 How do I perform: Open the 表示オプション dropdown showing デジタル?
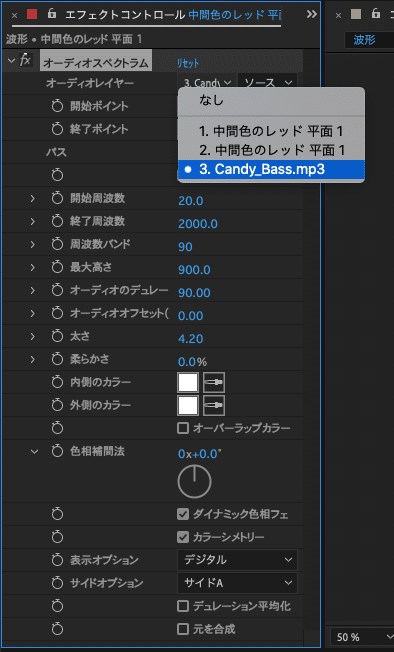click(237, 560)
